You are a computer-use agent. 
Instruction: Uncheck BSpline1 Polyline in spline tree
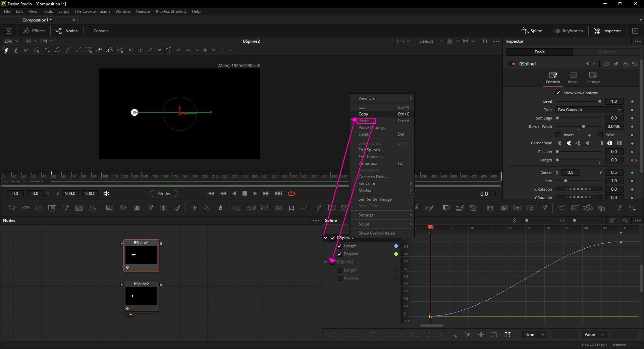[x=339, y=254]
